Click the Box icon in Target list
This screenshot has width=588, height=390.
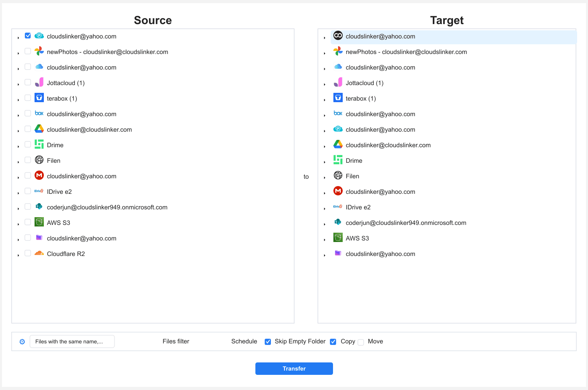click(x=338, y=113)
